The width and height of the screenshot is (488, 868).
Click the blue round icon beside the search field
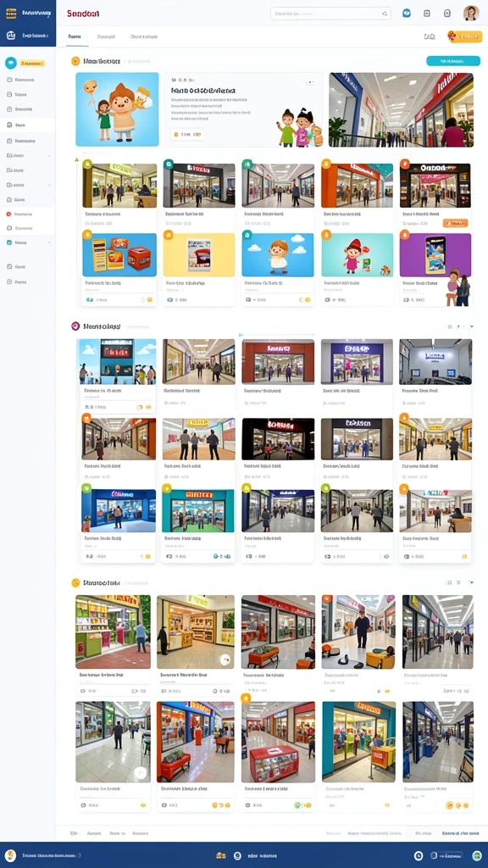407,14
